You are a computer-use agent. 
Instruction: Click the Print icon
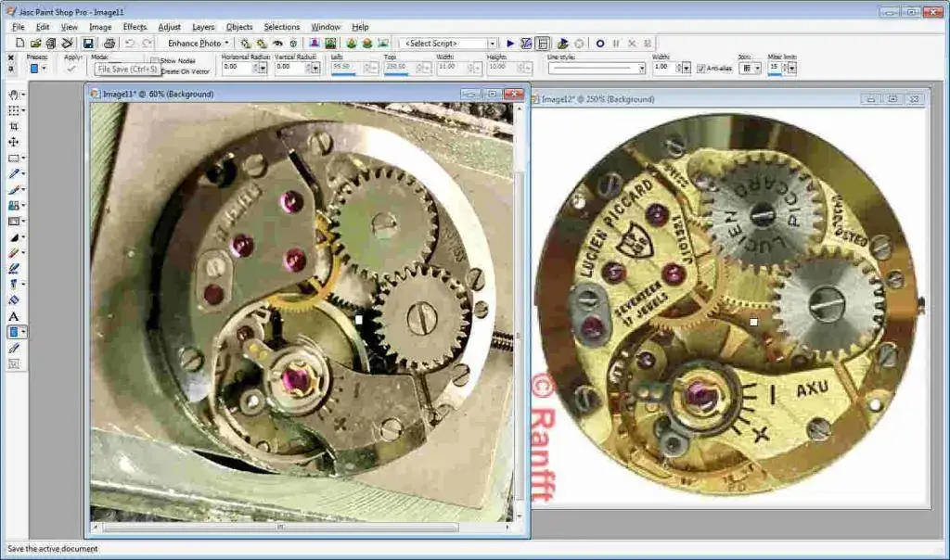click(x=109, y=43)
